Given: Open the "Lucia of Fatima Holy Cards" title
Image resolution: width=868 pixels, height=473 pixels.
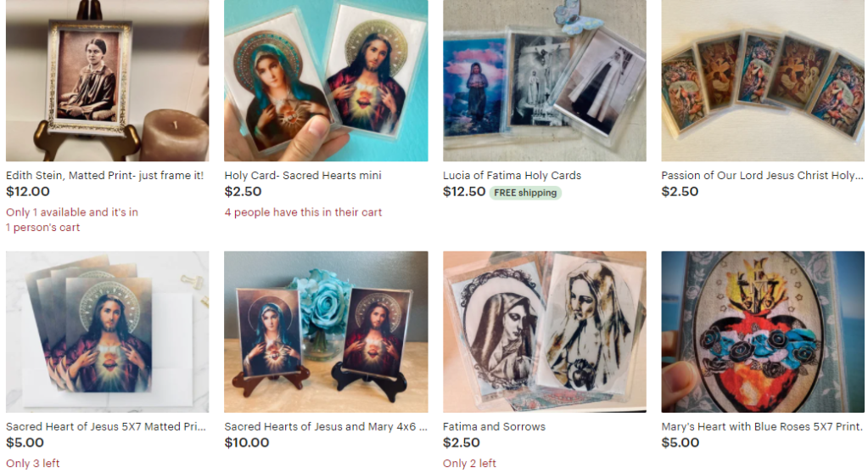Looking at the screenshot, I should click(512, 175).
